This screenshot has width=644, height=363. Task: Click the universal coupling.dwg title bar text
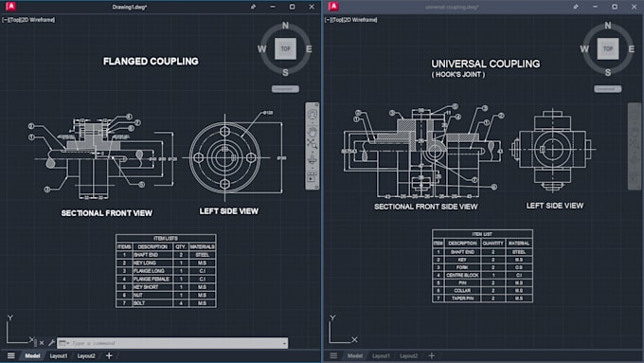(x=452, y=7)
